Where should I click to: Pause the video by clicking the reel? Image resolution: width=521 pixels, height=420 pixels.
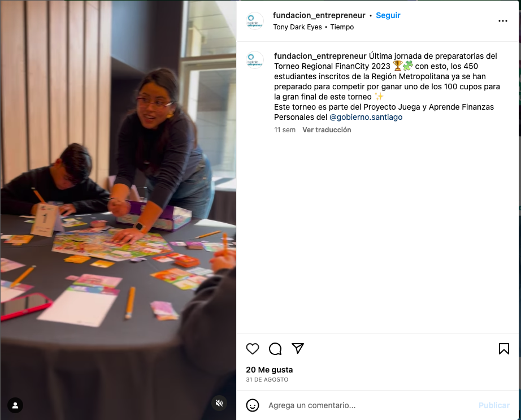coord(118,210)
